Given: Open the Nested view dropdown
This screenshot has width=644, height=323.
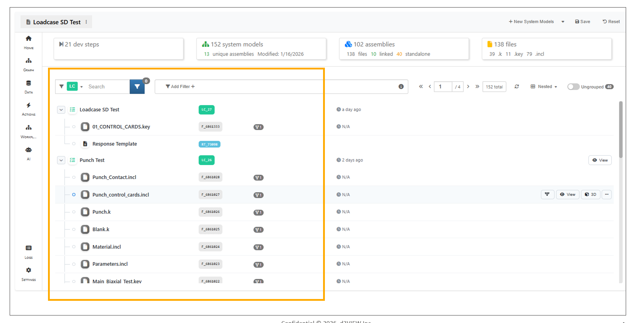Looking at the screenshot, I should coord(544,87).
